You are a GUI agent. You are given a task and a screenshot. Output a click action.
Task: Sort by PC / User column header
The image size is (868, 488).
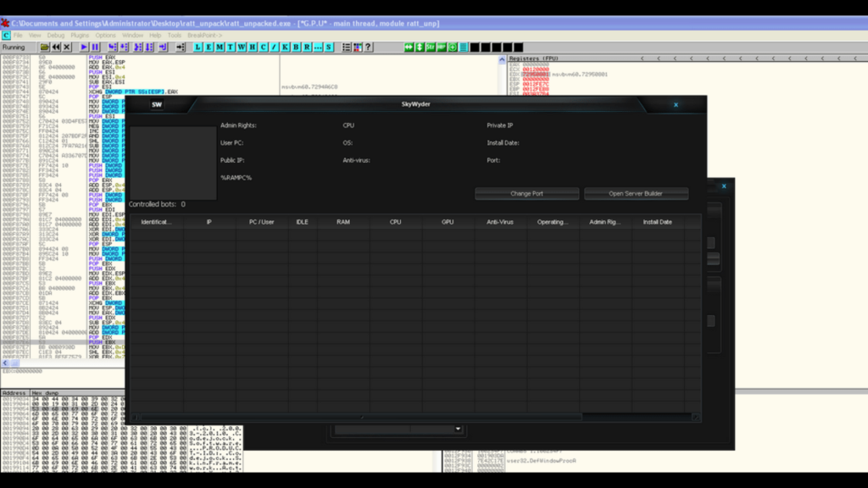click(262, 222)
